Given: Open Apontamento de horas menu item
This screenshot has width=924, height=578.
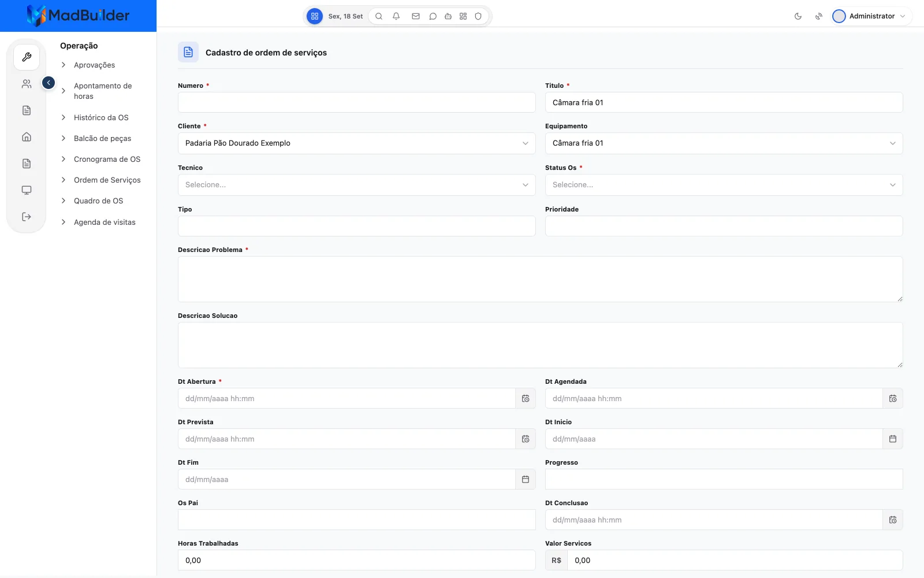Looking at the screenshot, I should tap(103, 91).
